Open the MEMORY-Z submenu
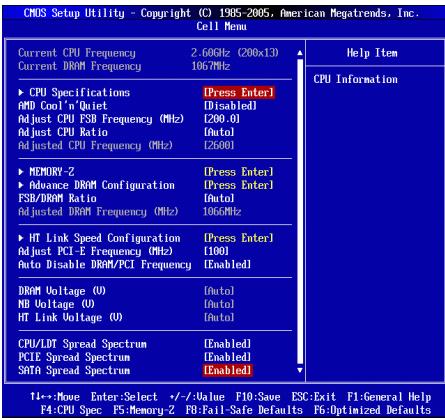The height and width of the screenshot is (418, 445). coord(46,172)
